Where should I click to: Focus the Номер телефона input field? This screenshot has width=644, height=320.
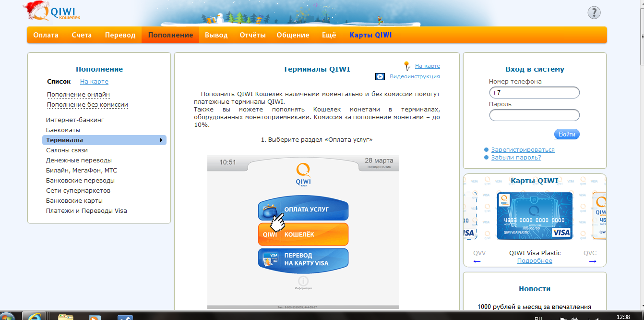click(534, 93)
